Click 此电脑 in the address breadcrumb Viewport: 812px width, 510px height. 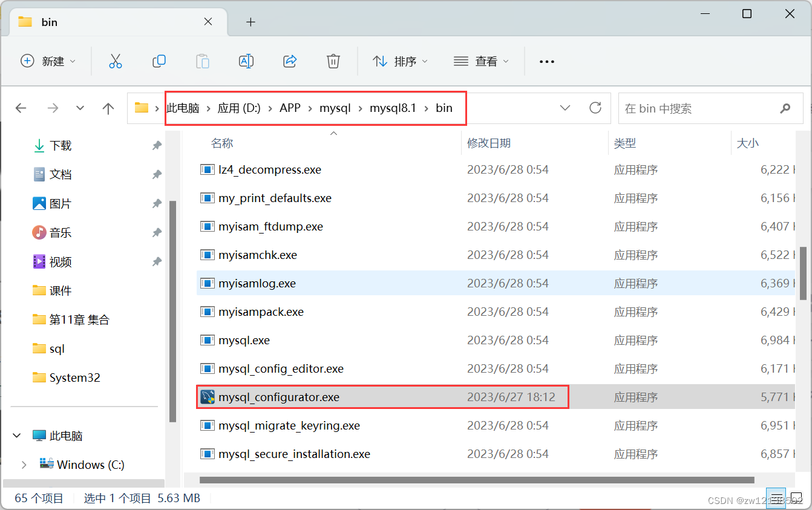click(183, 108)
